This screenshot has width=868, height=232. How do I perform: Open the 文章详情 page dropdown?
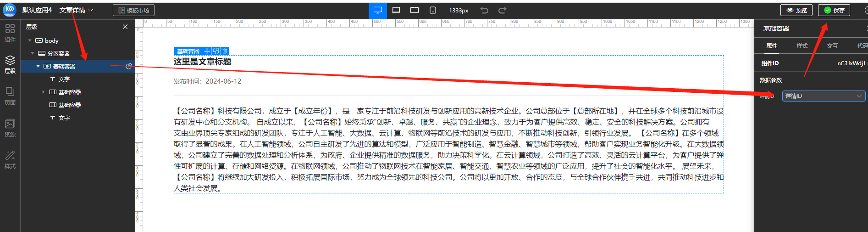tap(76, 10)
